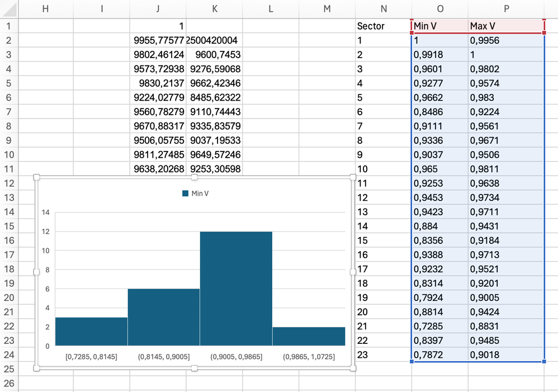Click axis label [0,7285, 0,8145]

pyautogui.click(x=91, y=357)
